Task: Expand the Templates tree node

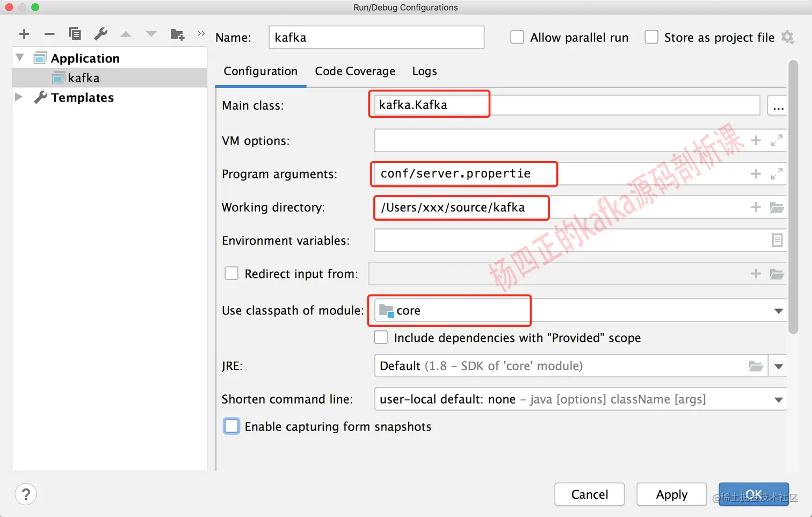Action: pos(19,97)
